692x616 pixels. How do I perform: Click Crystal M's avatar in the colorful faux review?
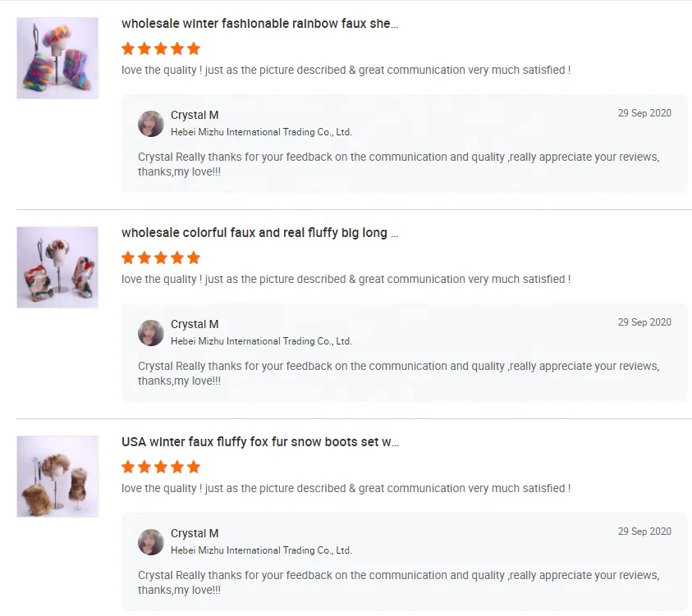pyautogui.click(x=151, y=333)
